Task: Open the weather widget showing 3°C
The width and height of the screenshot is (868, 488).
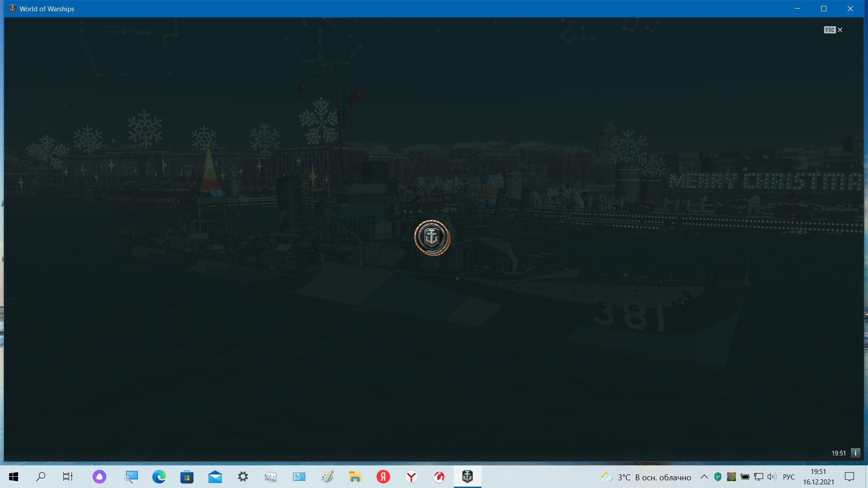Action: (646, 477)
